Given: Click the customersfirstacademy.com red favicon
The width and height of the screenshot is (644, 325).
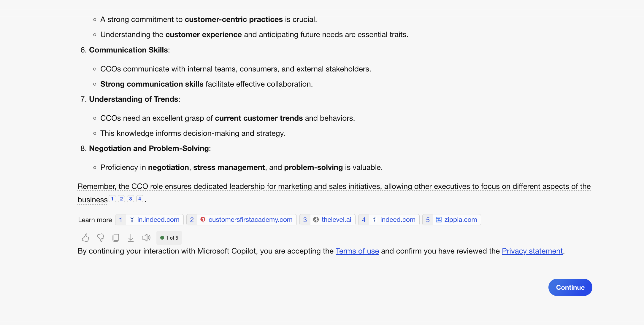Looking at the screenshot, I should point(203,220).
